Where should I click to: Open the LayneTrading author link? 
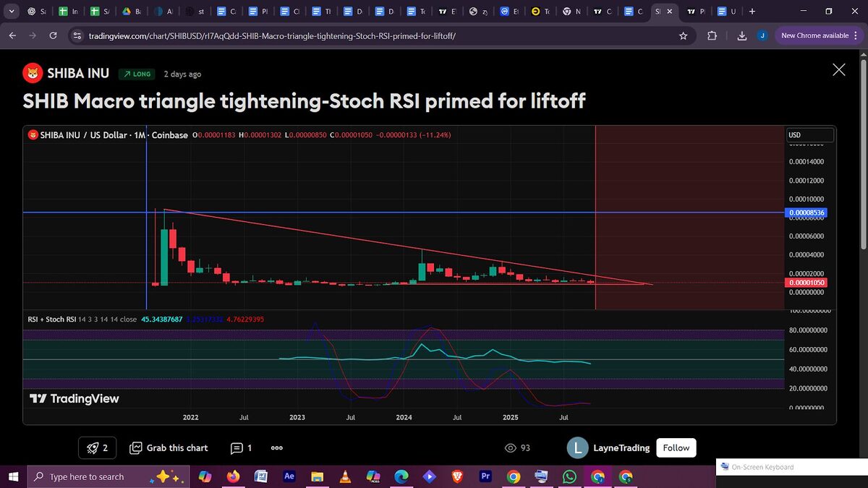621,448
